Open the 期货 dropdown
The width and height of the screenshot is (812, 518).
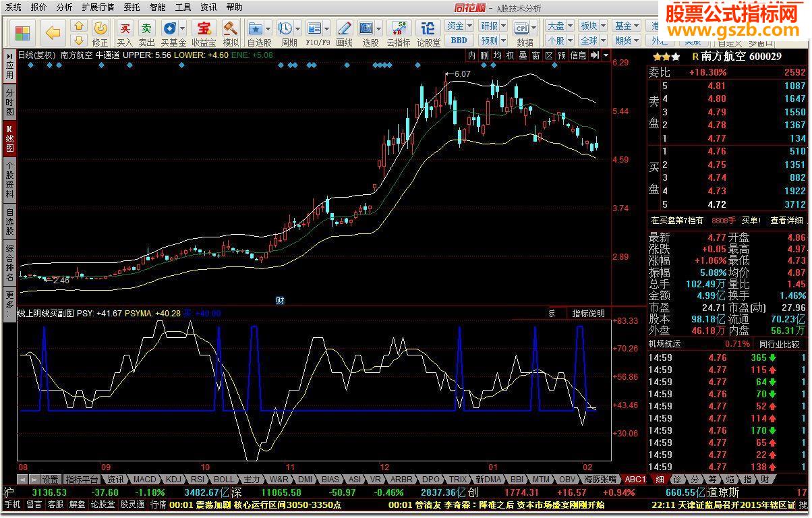coord(627,40)
